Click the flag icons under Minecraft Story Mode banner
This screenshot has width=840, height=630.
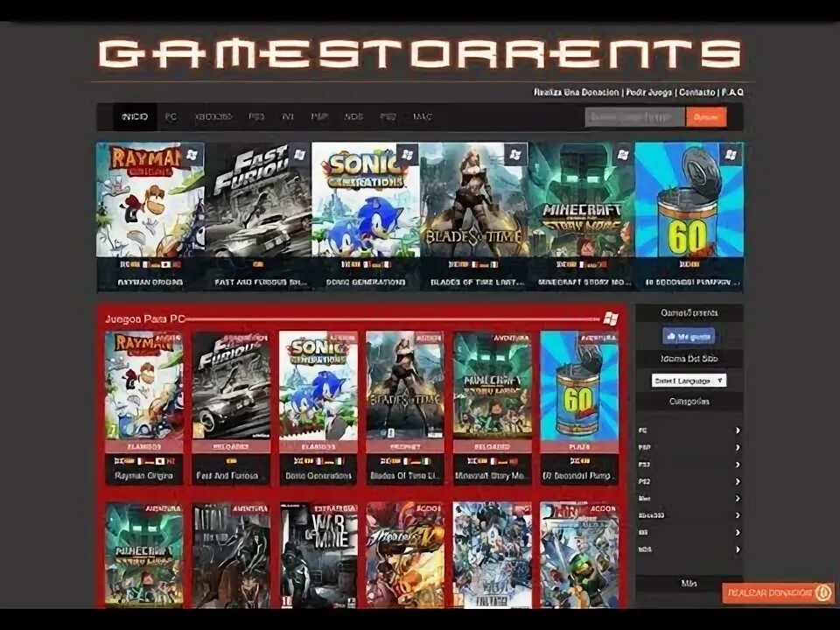click(582, 264)
